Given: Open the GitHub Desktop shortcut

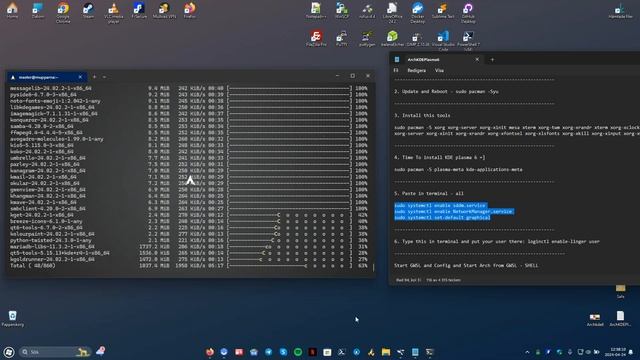Looking at the screenshot, I should (x=468, y=12).
